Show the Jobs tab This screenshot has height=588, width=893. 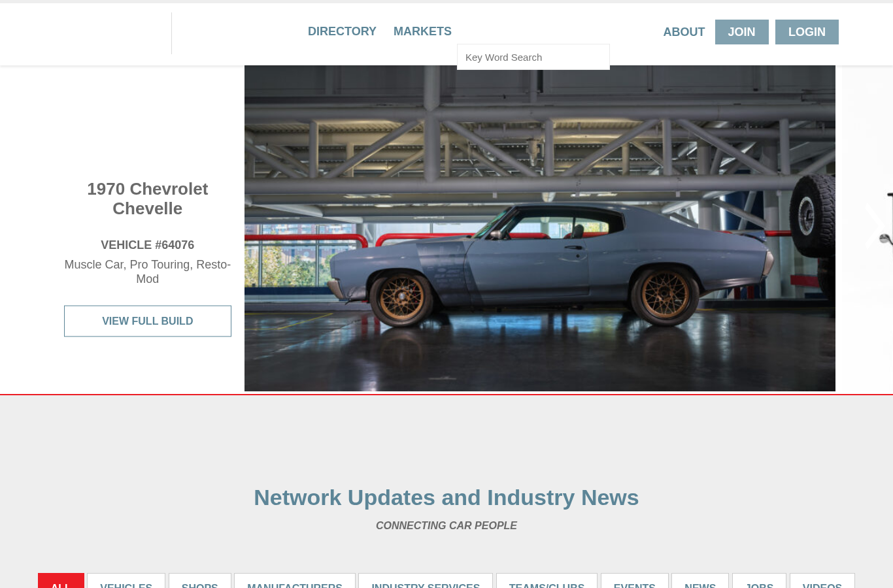tap(760, 581)
